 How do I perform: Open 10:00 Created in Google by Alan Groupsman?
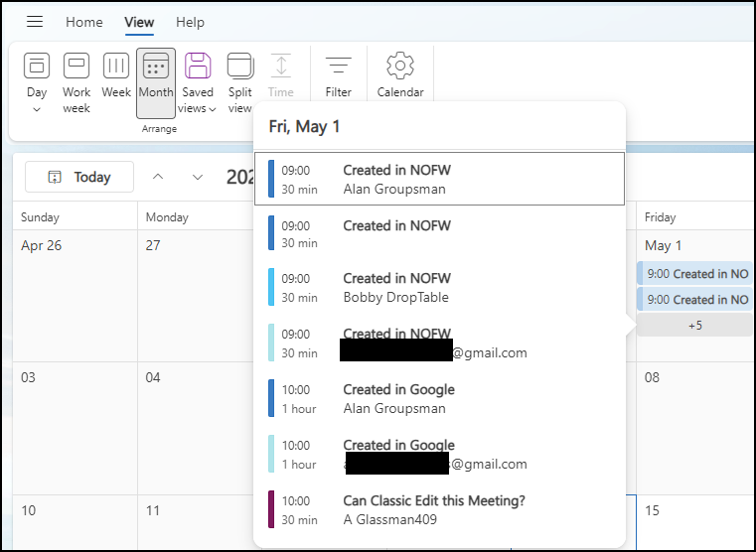click(439, 399)
